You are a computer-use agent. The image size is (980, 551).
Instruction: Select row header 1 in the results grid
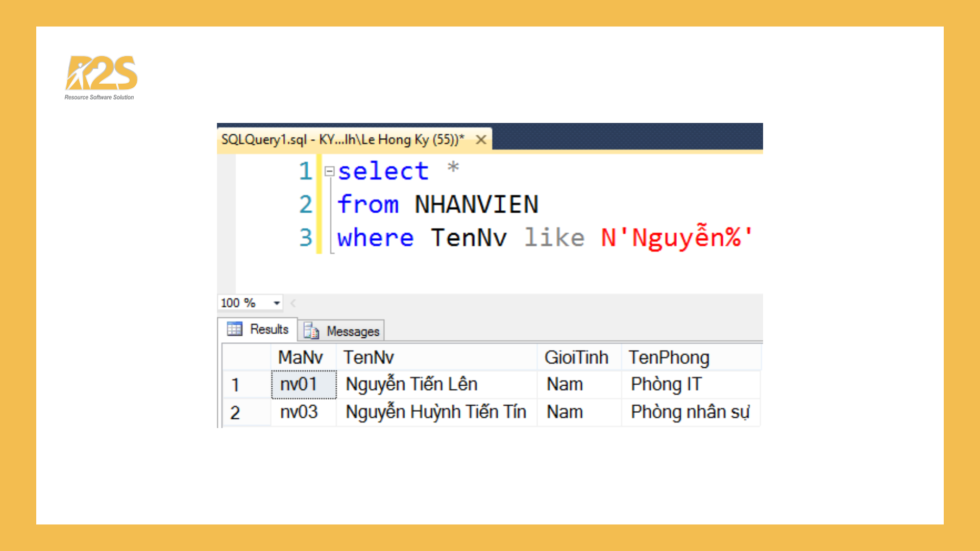(236, 384)
